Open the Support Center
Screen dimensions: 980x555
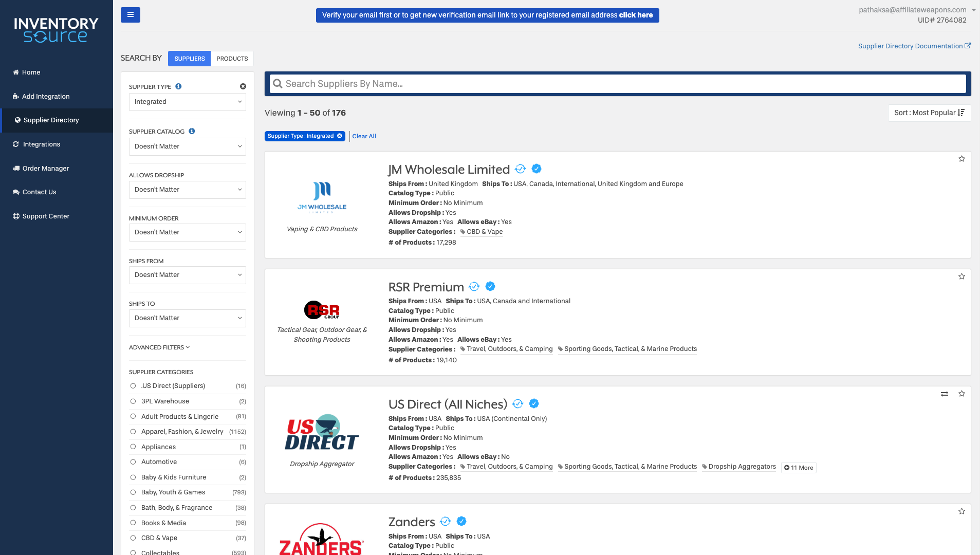[x=45, y=216]
